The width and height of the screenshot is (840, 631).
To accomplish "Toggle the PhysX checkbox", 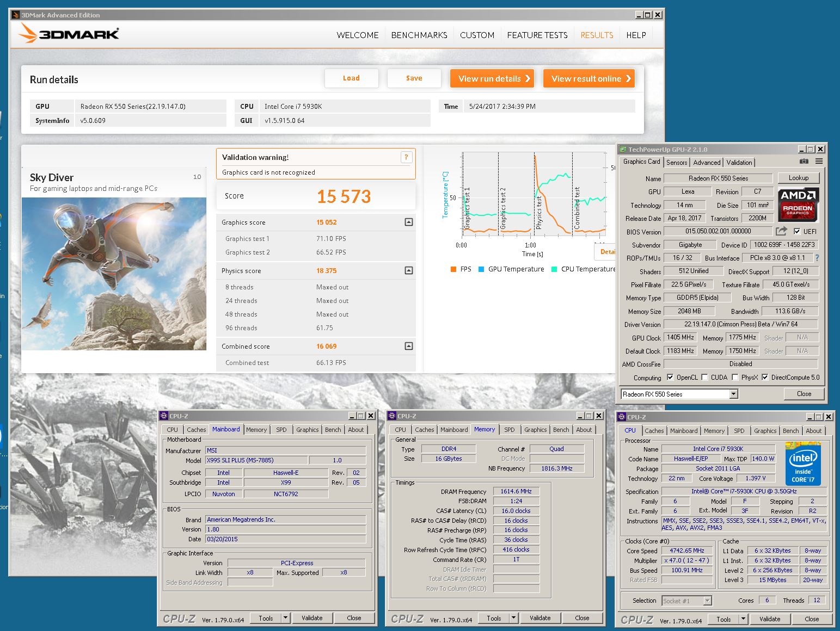I will [735, 377].
